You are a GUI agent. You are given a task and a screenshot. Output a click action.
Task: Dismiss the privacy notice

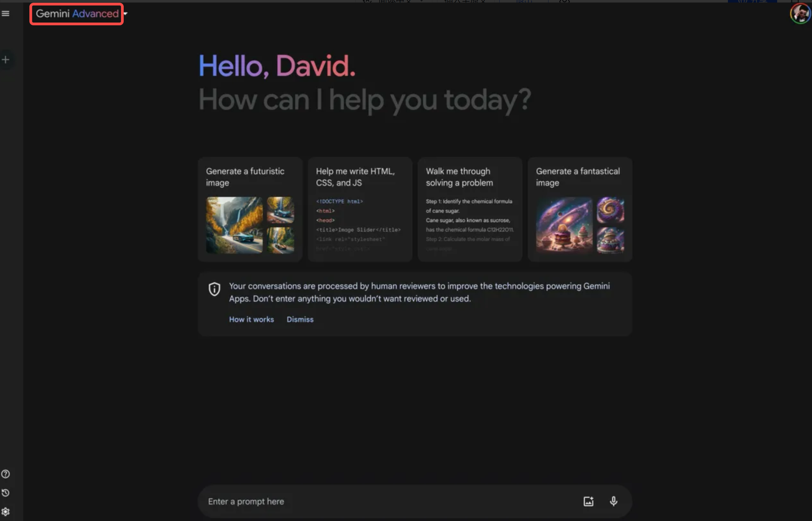tap(300, 319)
